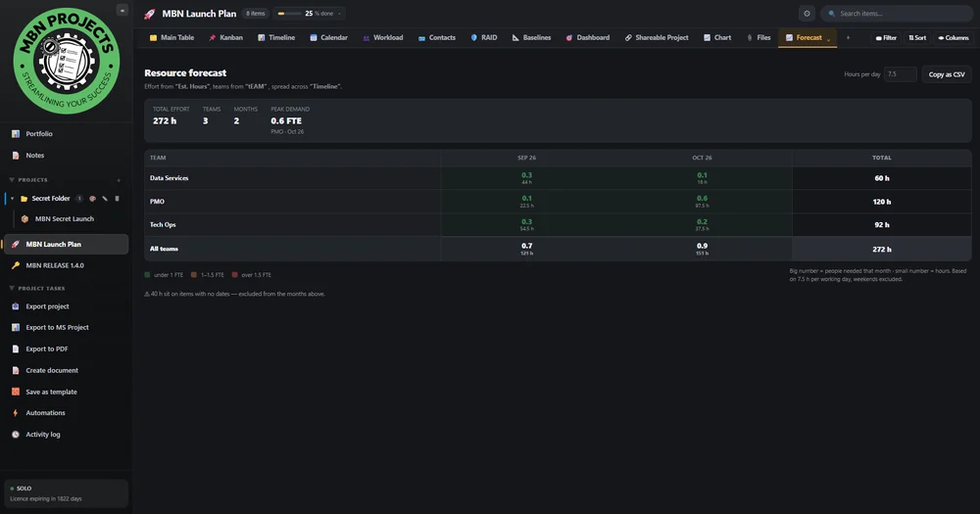Click PMO Oct 26 cell showing 0.6
The width and height of the screenshot is (980, 514).
click(702, 201)
